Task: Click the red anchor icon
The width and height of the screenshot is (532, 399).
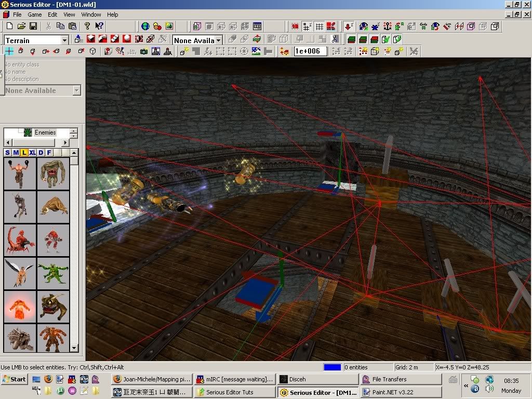Action: [x=387, y=26]
